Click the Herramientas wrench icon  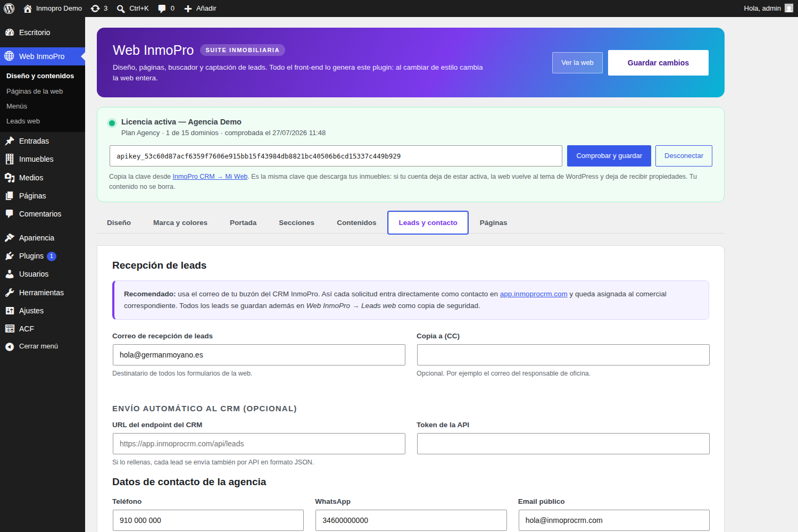10,293
